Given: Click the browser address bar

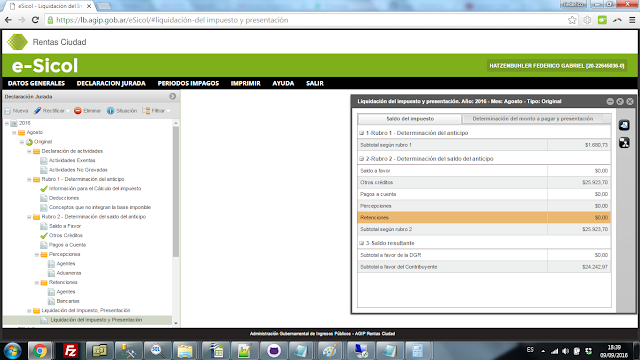Looking at the screenshot, I should coord(306,20).
